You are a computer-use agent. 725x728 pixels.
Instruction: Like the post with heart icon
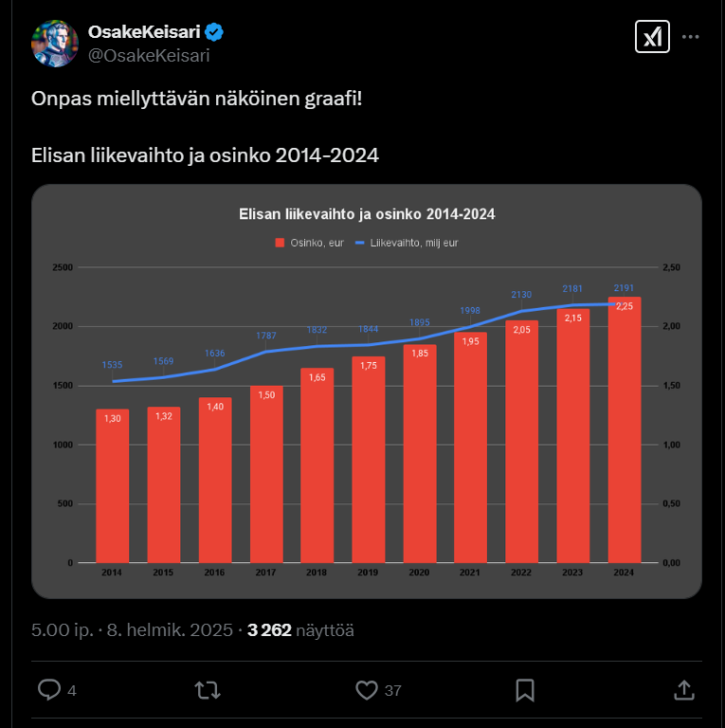(367, 689)
